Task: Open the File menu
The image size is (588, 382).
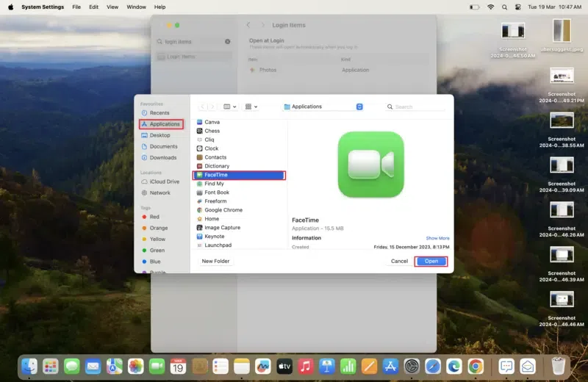Action: click(x=76, y=7)
